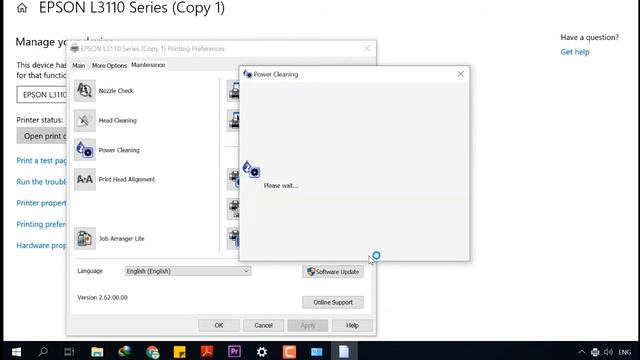Click the Online Support button

click(x=333, y=302)
